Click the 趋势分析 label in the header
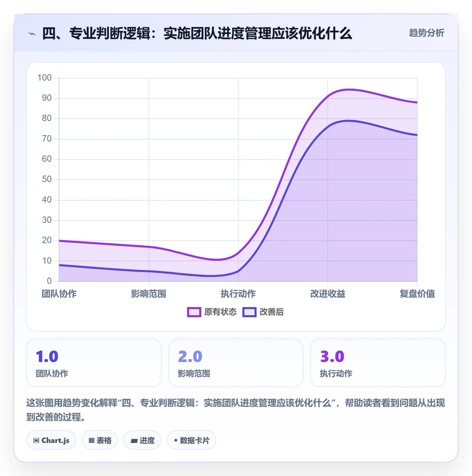The image size is (472, 476). point(426,33)
